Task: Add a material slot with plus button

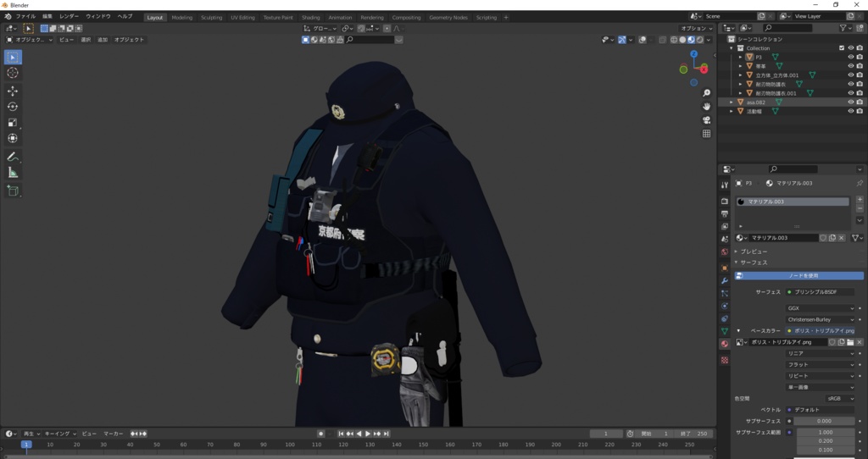Action: pyautogui.click(x=860, y=200)
